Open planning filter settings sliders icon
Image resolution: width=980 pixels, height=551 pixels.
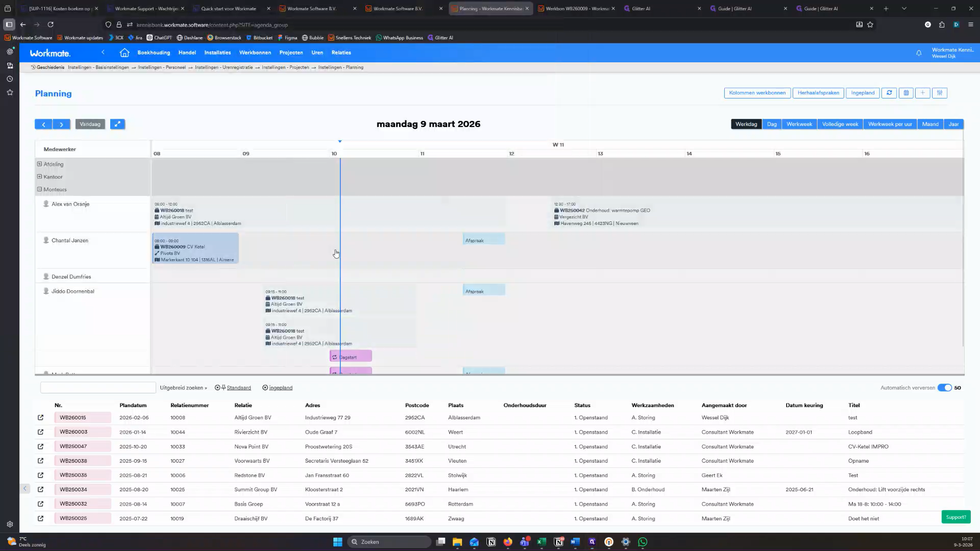[939, 93]
